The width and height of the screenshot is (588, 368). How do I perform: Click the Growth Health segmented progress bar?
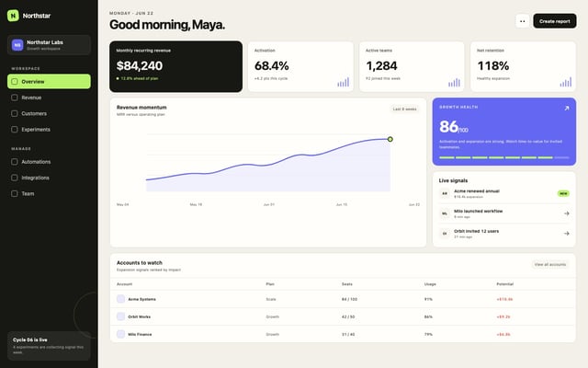click(x=504, y=157)
